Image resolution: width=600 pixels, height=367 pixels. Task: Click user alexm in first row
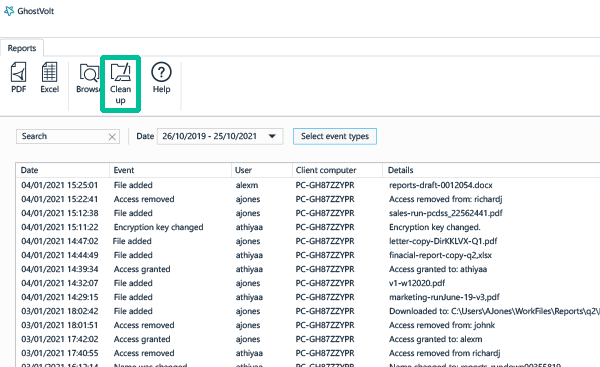(246, 185)
